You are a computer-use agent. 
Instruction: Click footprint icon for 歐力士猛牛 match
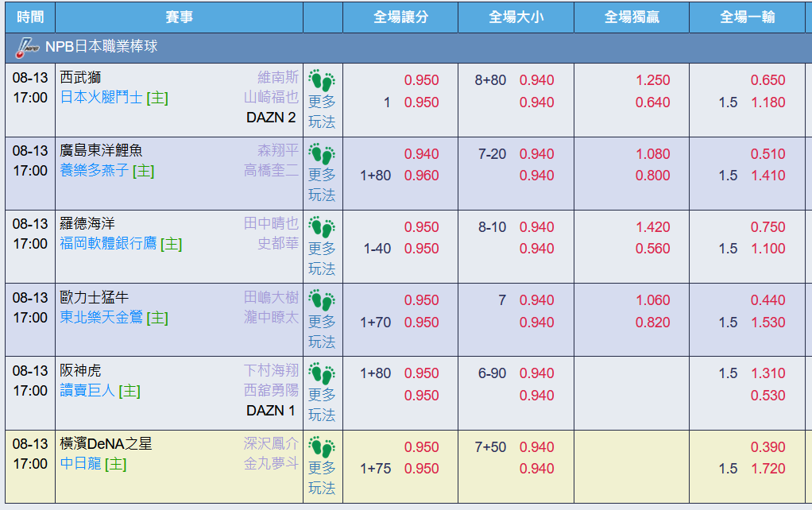click(322, 300)
